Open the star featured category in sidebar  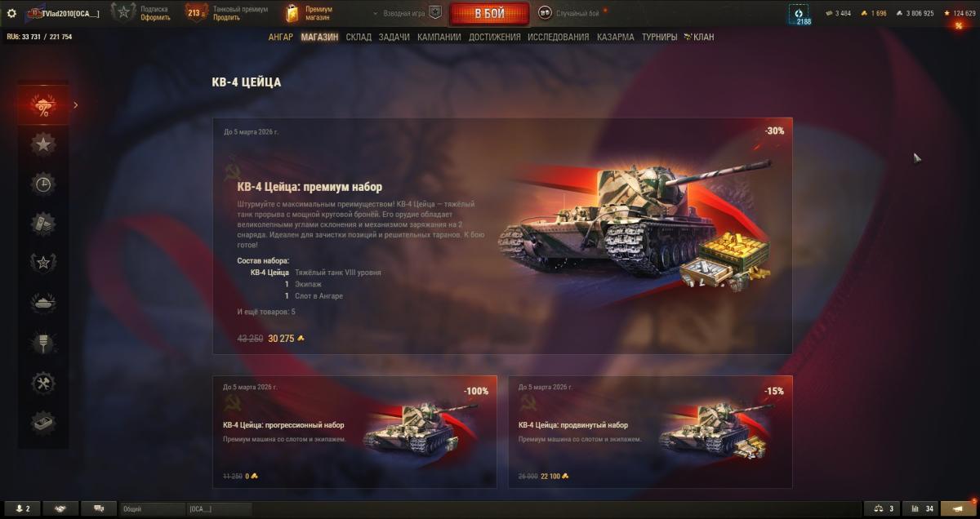point(43,144)
